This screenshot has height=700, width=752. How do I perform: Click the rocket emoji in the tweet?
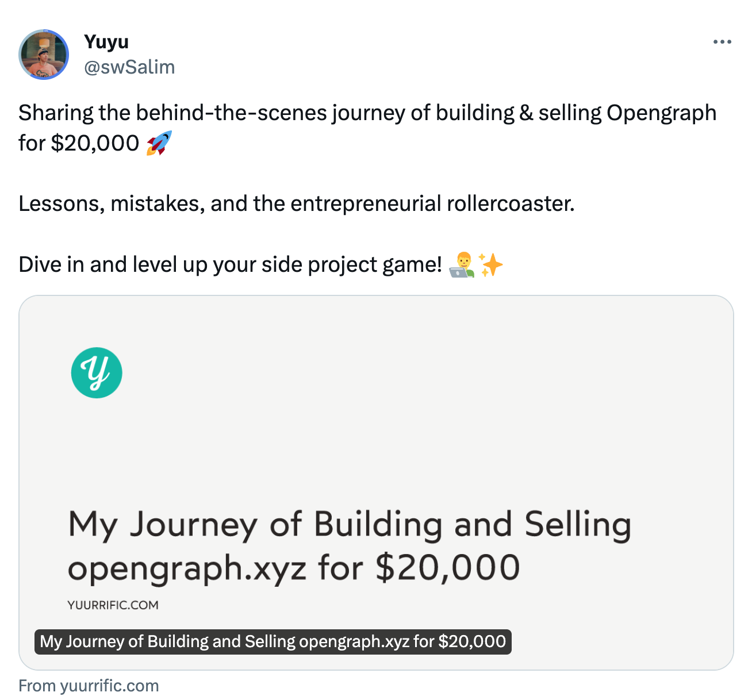tap(159, 143)
